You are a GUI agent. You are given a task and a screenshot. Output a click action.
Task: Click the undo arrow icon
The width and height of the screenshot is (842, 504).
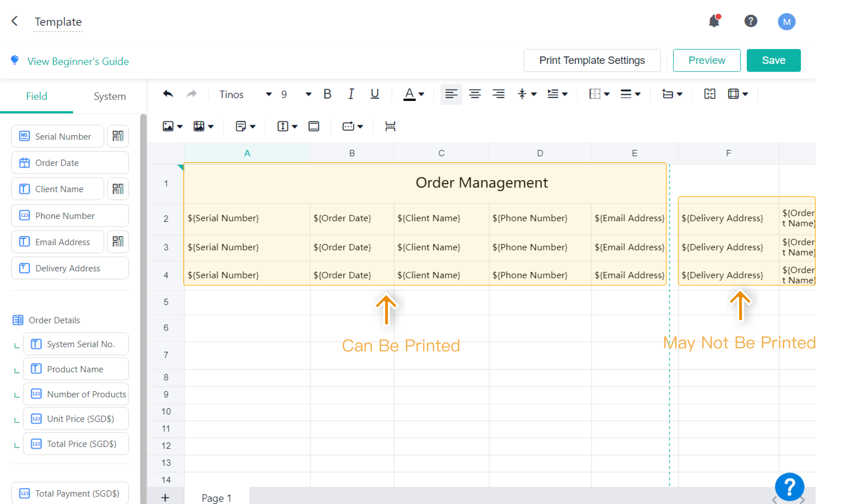[x=168, y=94]
